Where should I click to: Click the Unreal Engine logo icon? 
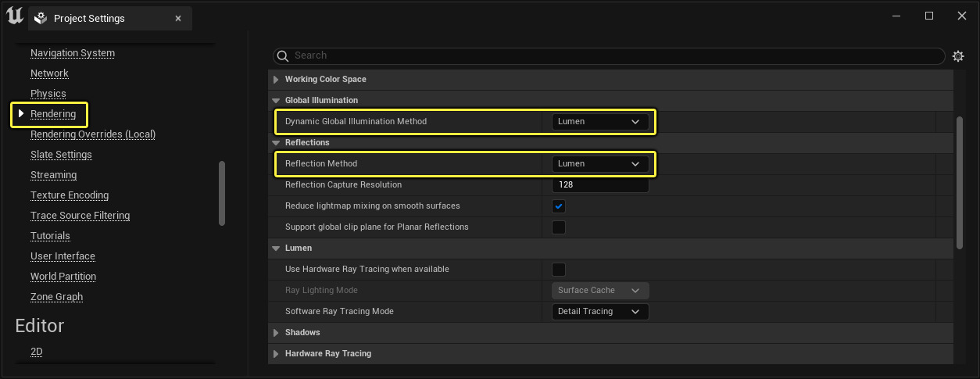14,16
